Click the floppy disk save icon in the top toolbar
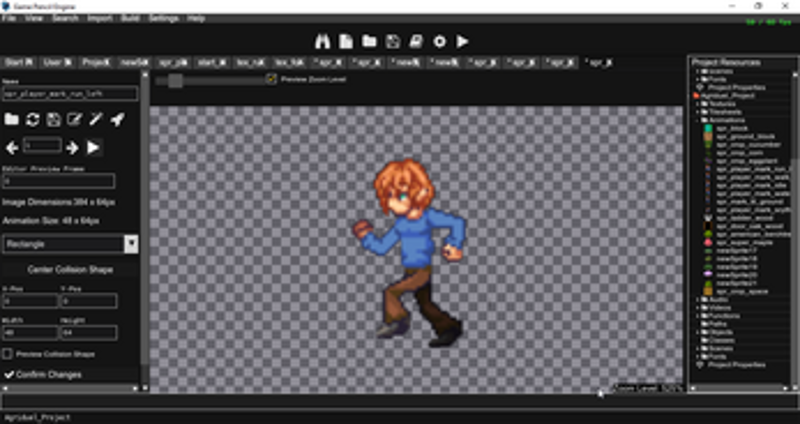Viewport: 800px width, 424px height. point(393,41)
